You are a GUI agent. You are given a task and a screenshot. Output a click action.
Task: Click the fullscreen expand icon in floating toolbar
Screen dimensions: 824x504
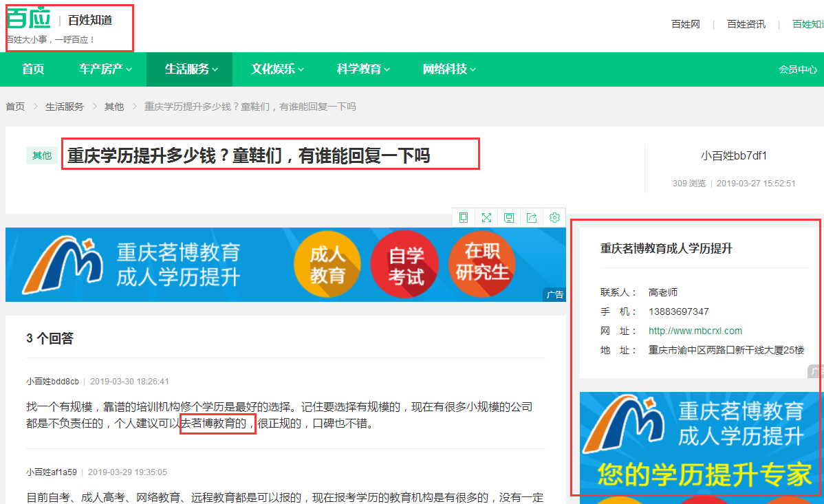point(486,217)
